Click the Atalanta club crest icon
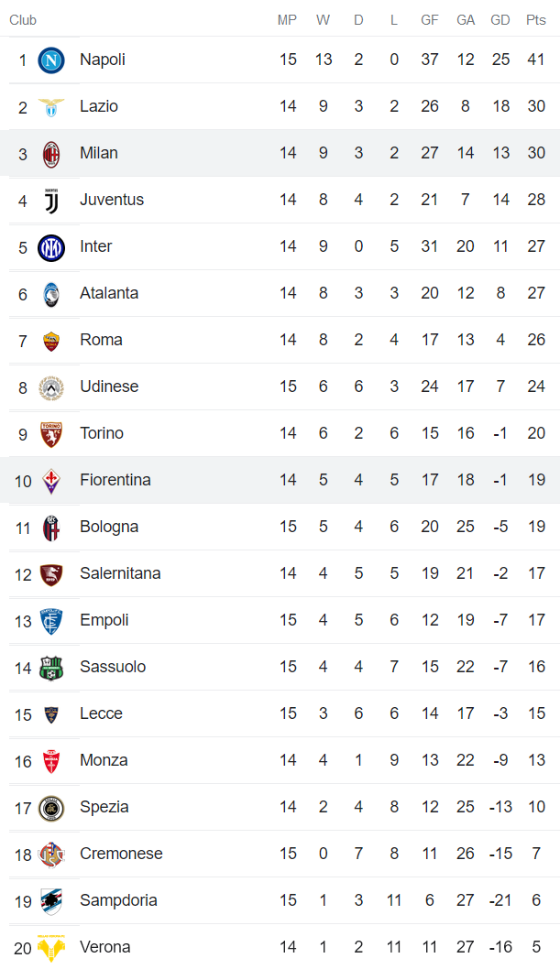The width and height of the screenshot is (560, 980). [x=51, y=294]
